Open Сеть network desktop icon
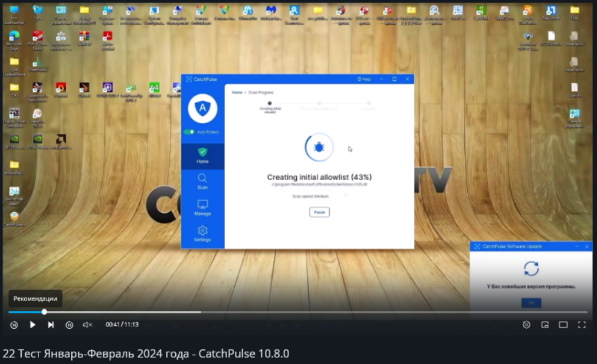The height and width of the screenshot is (364, 597). click(37, 12)
